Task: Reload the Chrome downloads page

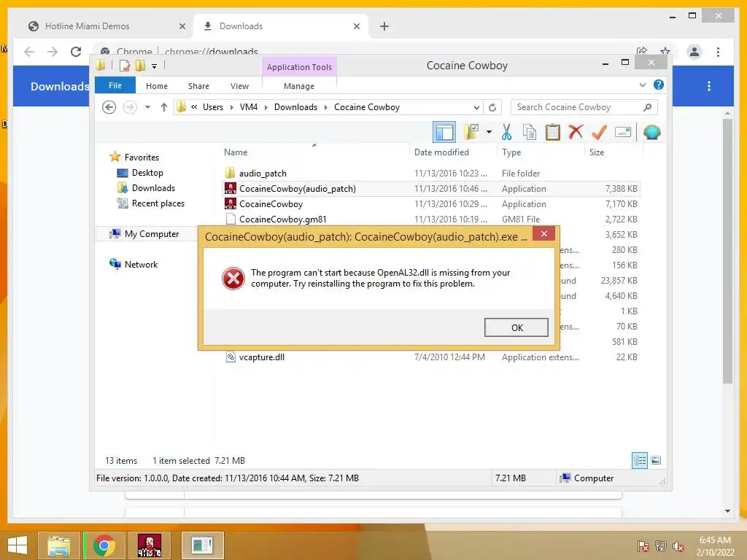Action: [76, 52]
